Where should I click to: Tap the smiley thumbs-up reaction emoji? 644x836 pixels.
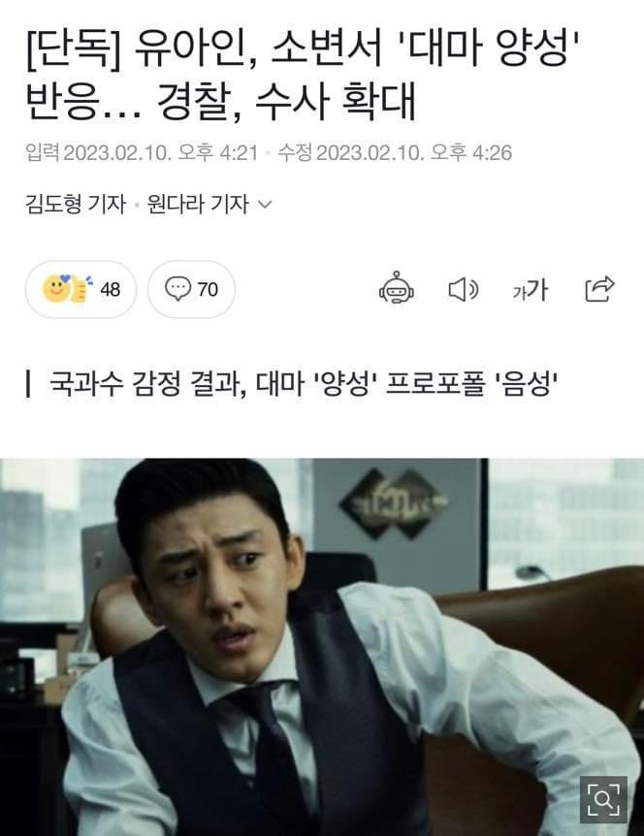point(66,288)
